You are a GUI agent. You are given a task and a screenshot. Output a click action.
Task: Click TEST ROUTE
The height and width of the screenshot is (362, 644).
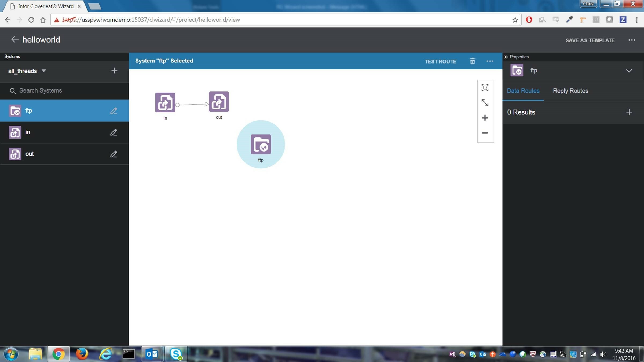tap(440, 61)
